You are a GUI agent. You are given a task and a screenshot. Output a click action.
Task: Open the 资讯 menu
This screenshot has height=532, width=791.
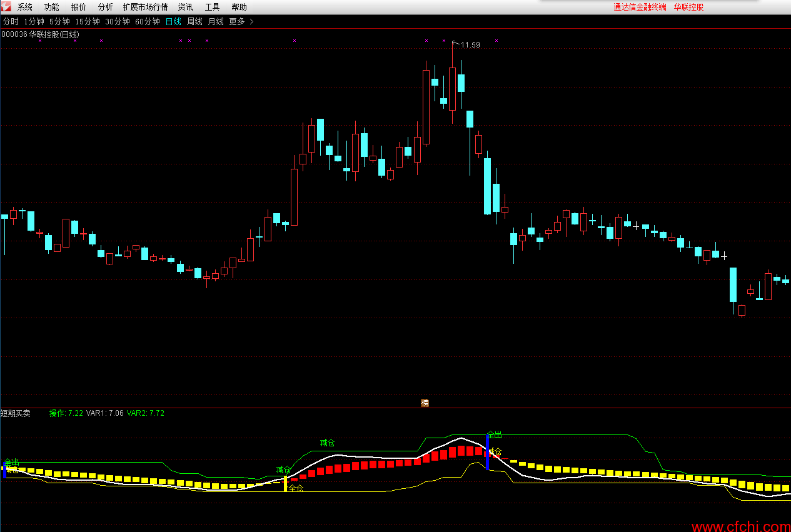coord(185,8)
